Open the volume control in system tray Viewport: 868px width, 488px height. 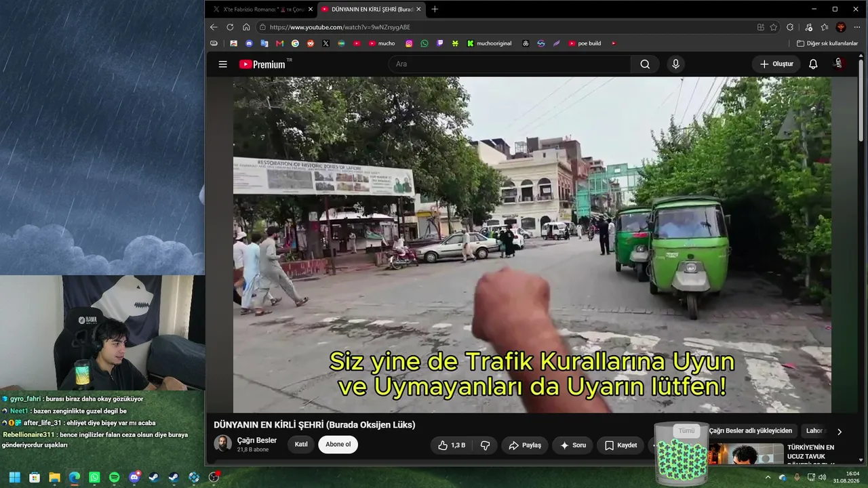point(823,477)
